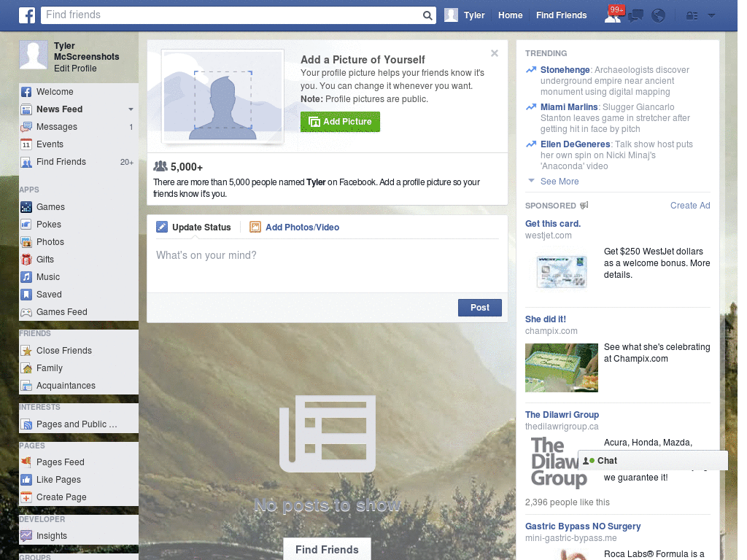Click the Saved bookmark icon
Viewport: 747px width, 560px height.
(26, 295)
